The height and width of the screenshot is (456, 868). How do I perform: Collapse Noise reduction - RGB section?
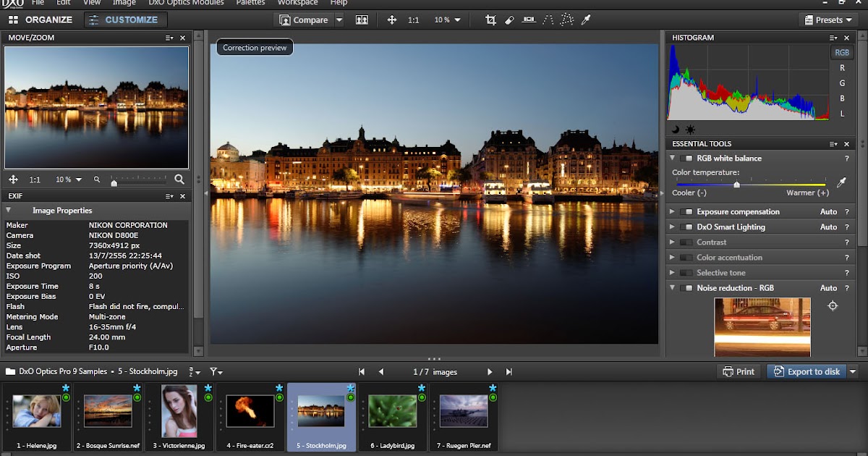click(x=672, y=288)
